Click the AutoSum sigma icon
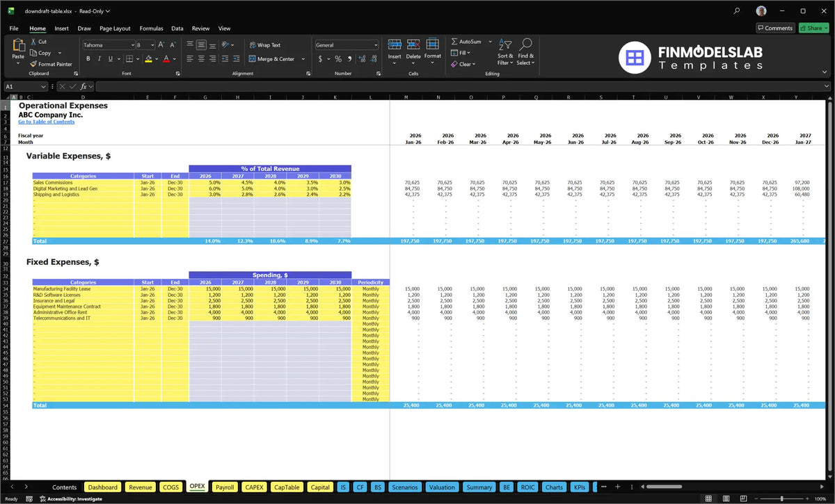The image size is (835, 504). click(x=454, y=42)
